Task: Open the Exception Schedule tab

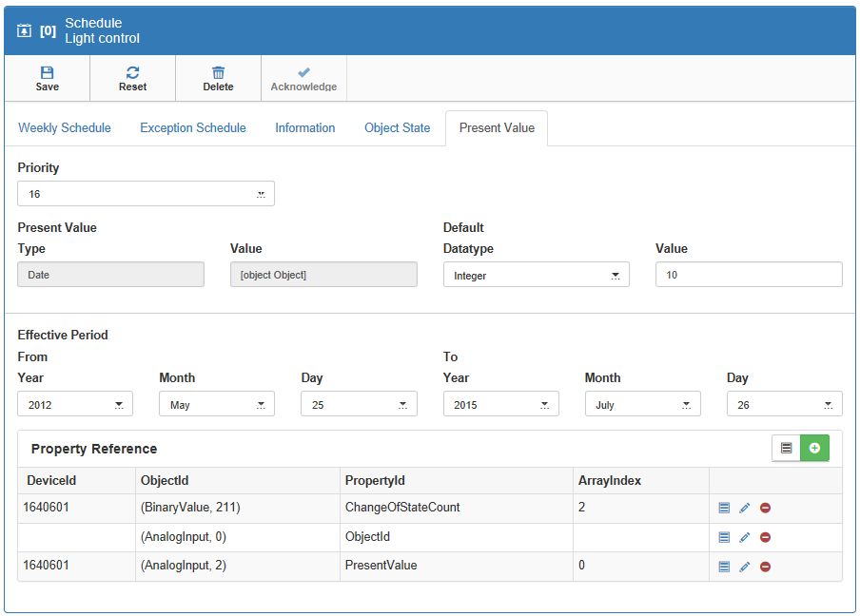Action: 193,127
